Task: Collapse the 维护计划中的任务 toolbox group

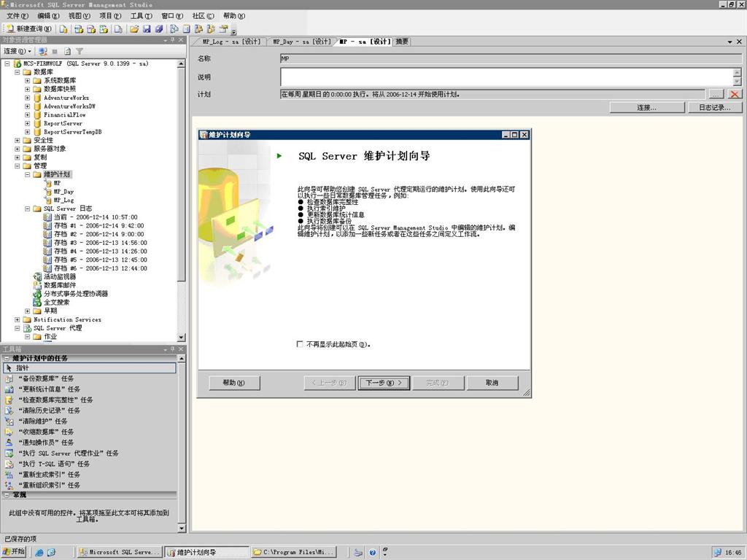Action: coord(7,358)
